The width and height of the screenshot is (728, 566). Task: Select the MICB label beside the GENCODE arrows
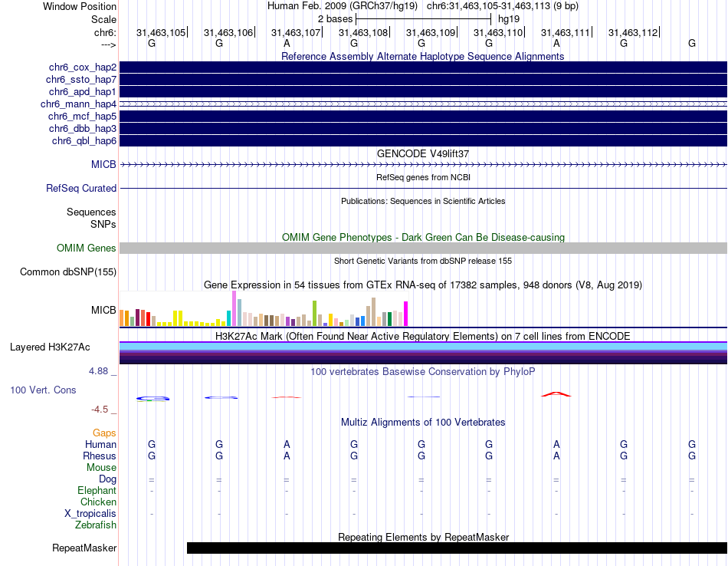point(103,164)
